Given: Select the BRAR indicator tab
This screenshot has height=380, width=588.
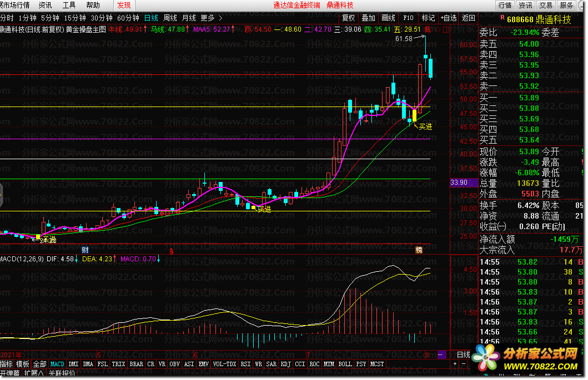Looking at the screenshot, I should [137, 364].
